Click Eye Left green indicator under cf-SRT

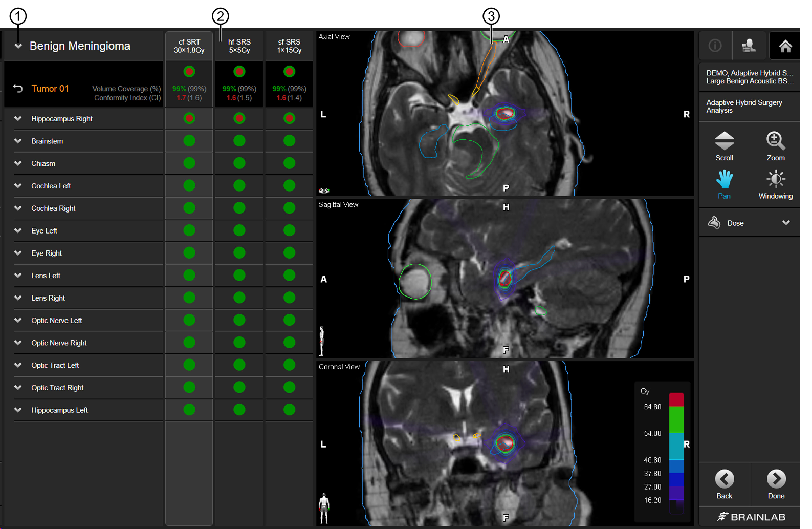point(189,230)
